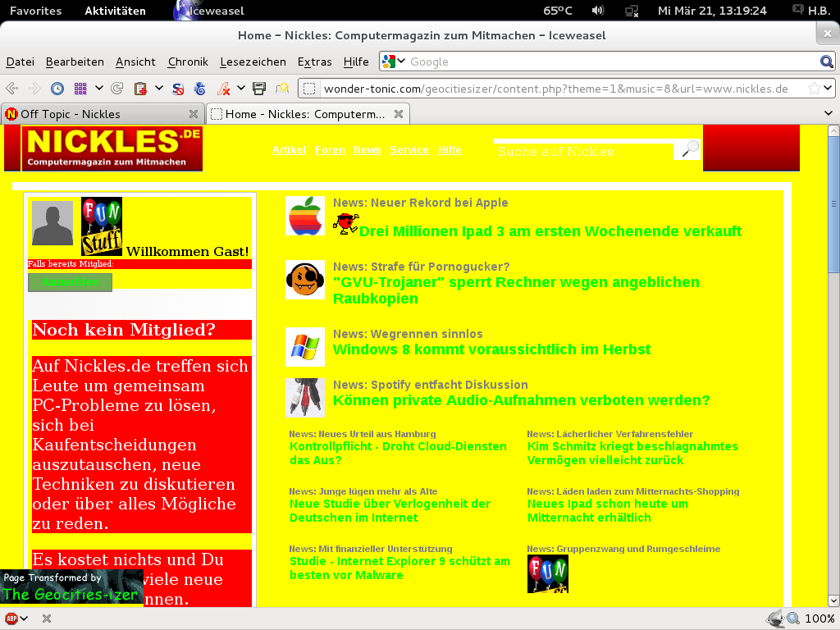Bookmark this page with the star icon
This screenshot has width=840, height=630.
click(814, 89)
